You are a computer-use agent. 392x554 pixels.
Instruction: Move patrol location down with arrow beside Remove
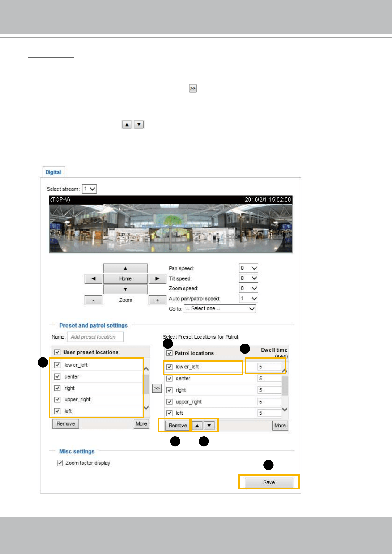click(x=209, y=426)
